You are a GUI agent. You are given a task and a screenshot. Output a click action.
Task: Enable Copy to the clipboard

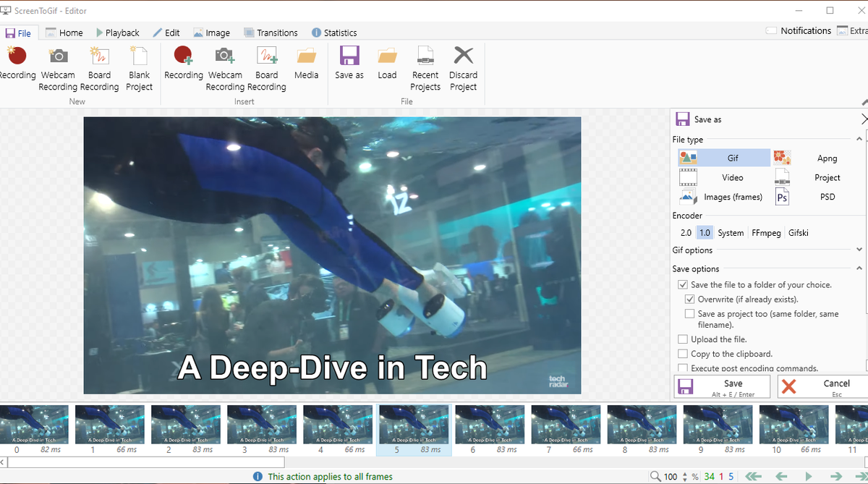coord(682,353)
